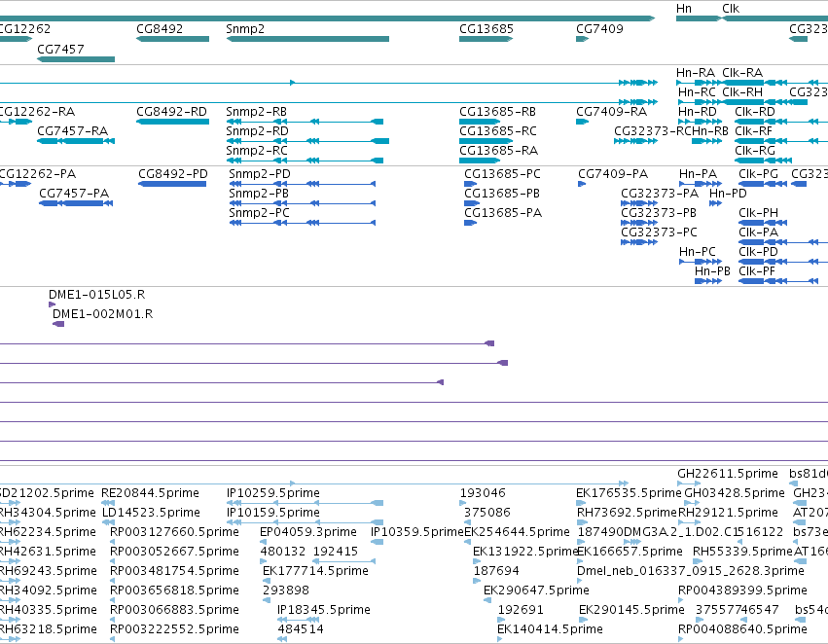Select BAC end label DME1-002M01.R
The width and height of the screenshot is (828, 644).
click(103, 314)
